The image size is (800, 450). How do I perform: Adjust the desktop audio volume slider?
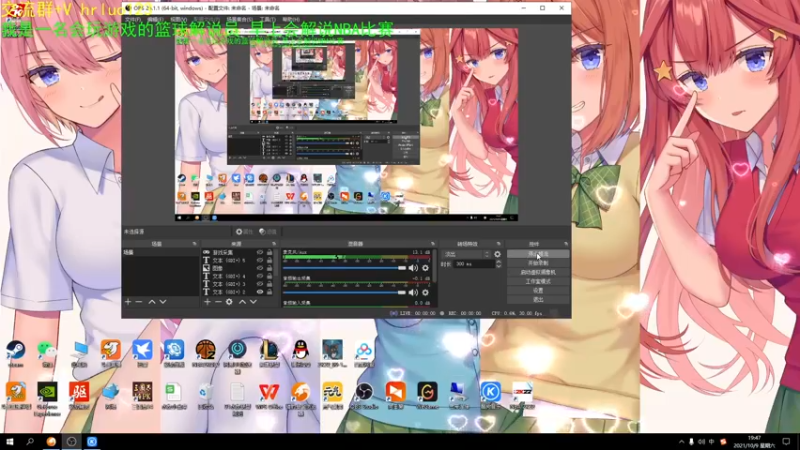pyautogui.click(x=344, y=292)
